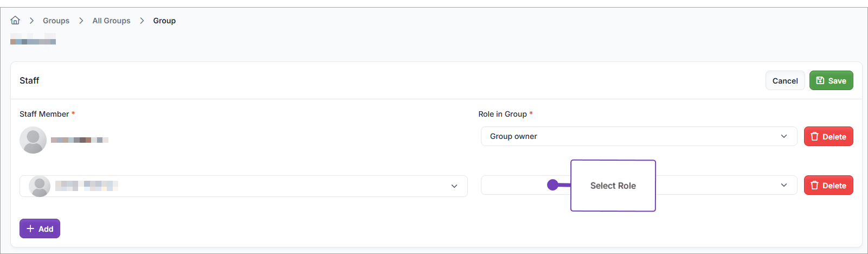Navigate to the Groups breadcrumb
Image resolution: width=868 pixels, height=254 pixels.
tap(56, 21)
